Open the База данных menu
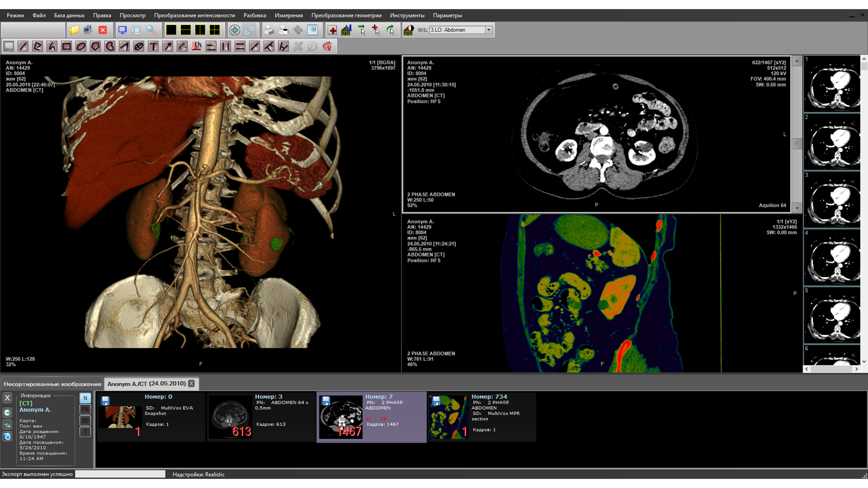 point(69,15)
